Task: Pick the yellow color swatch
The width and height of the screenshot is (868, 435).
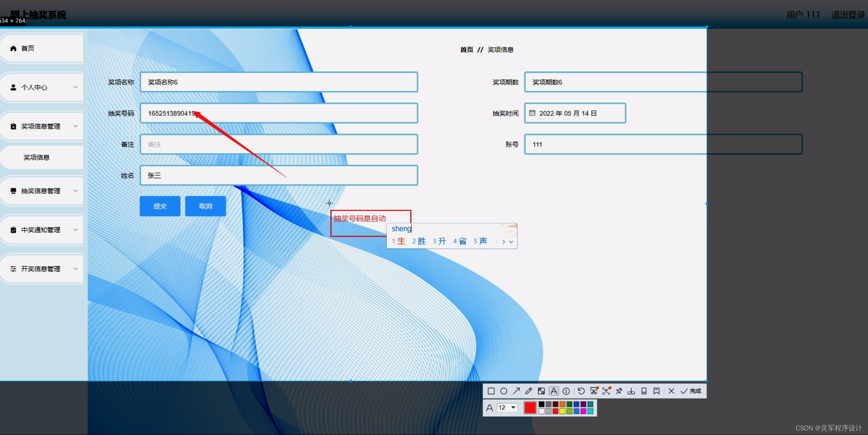Action: click(562, 411)
